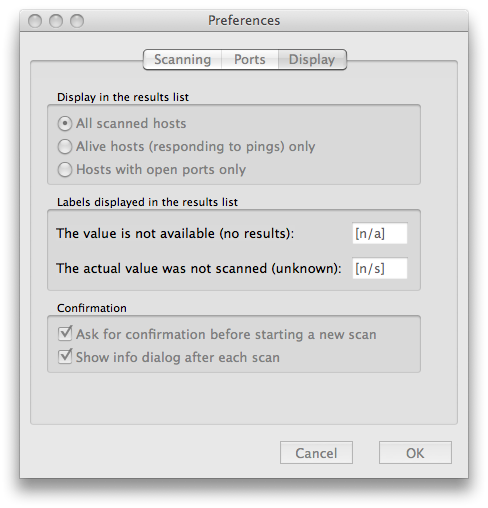This screenshot has height=508, width=488.
Task: Click "The actual value was not scanned" label
Action: (x=199, y=268)
